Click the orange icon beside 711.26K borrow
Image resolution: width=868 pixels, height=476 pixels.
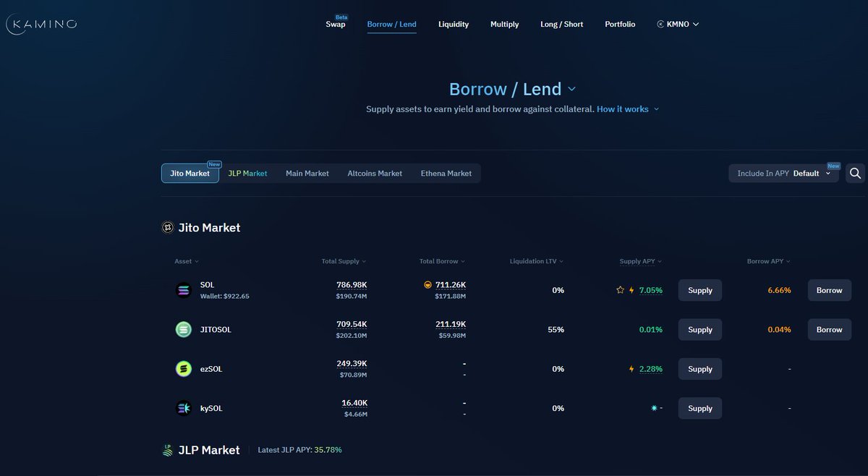tap(428, 285)
